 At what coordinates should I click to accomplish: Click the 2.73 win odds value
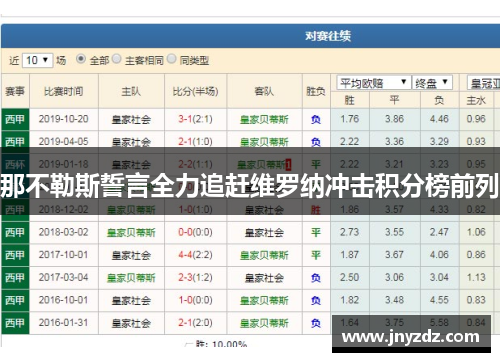(350, 232)
